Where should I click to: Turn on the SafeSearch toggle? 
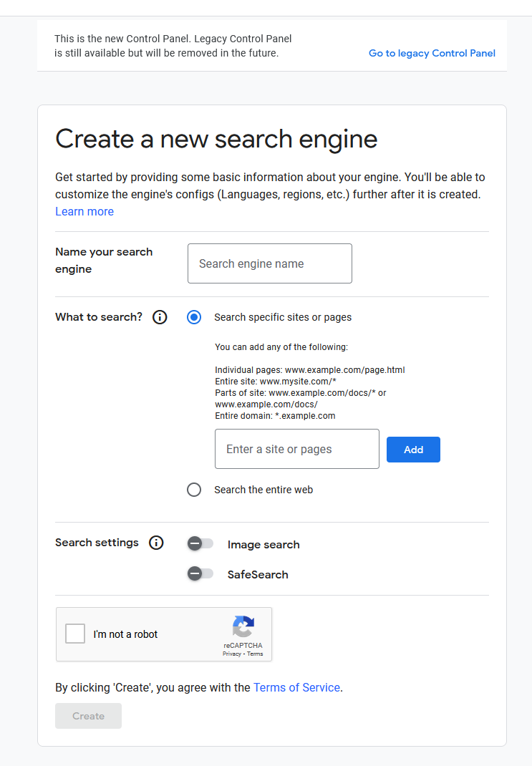200,573
